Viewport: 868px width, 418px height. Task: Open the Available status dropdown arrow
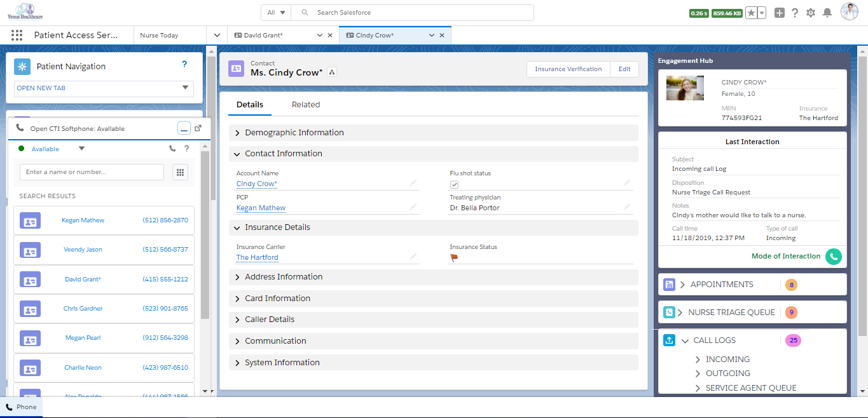(x=81, y=149)
